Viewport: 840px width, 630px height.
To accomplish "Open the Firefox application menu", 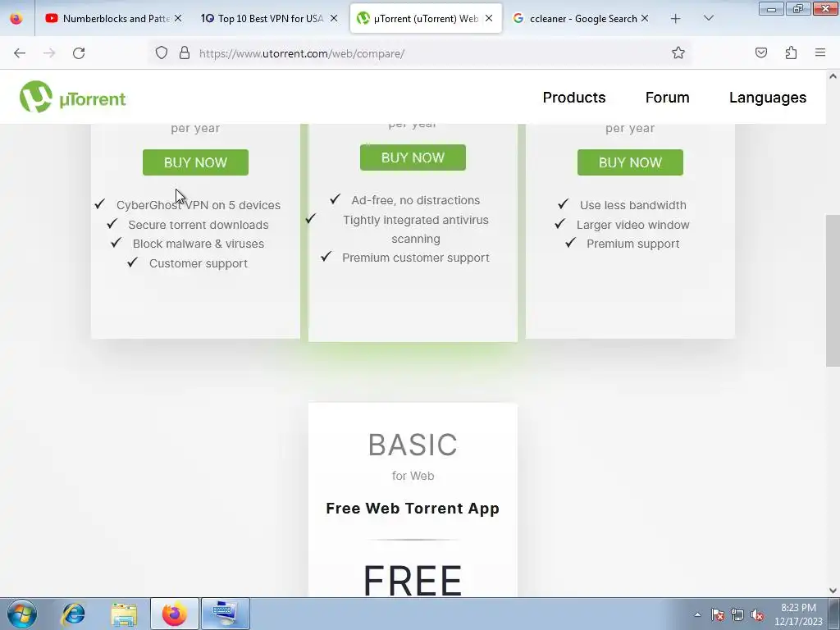I will point(820,52).
